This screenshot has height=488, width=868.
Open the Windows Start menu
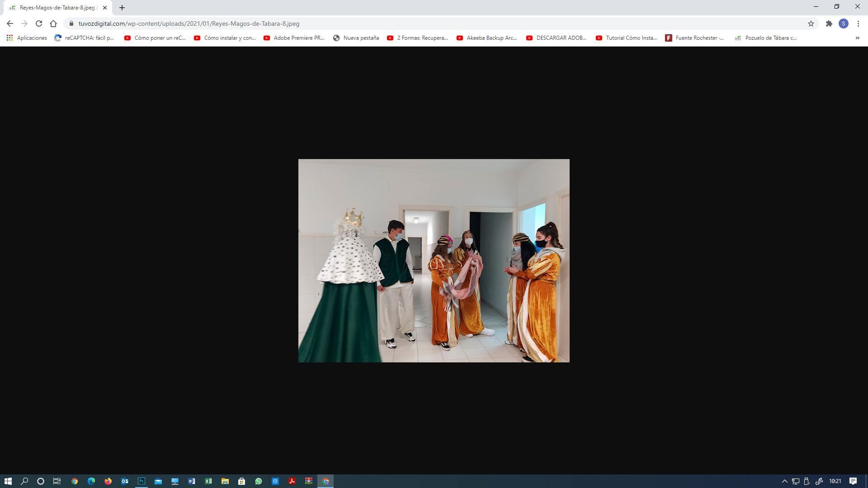(8, 481)
